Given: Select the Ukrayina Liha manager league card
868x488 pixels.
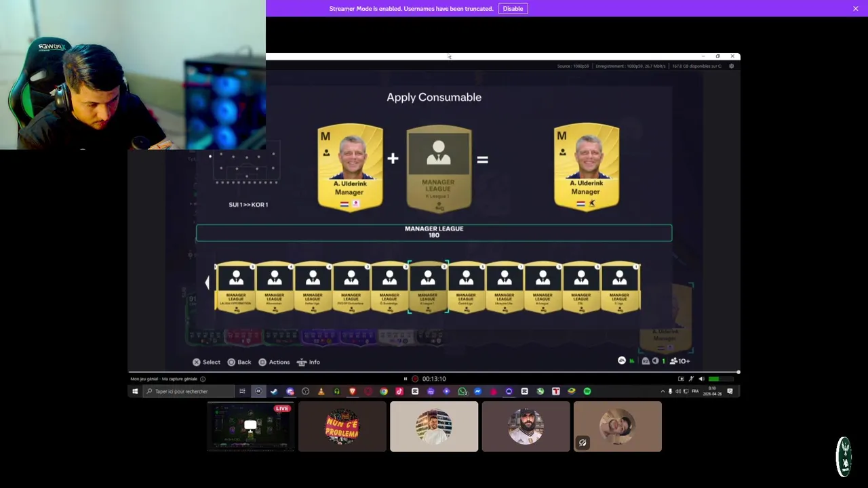Looking at the screenshot, I should (x=504, y=287).
